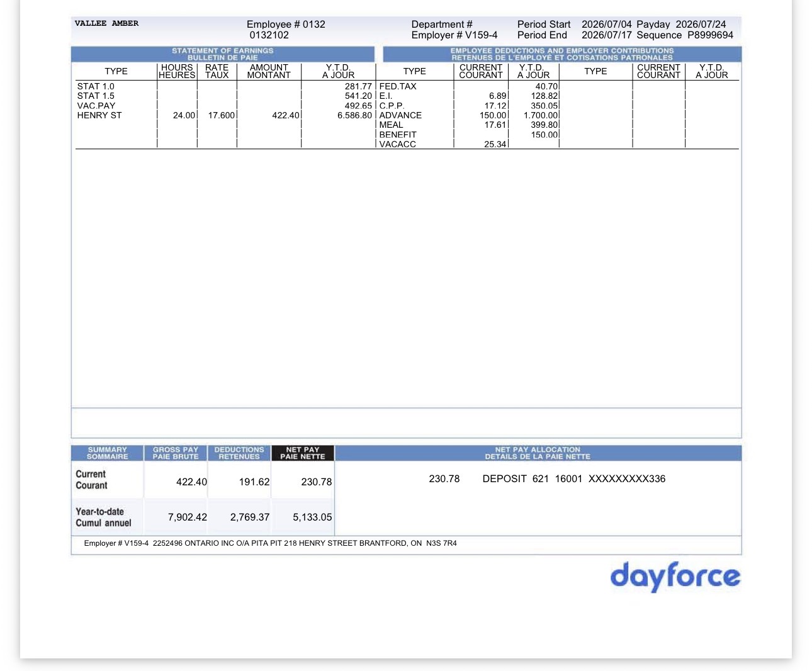This screenshot has width=812, height=671.
Task: Select the E.I. current amount 6.89
Action: (x=497, y=96)
